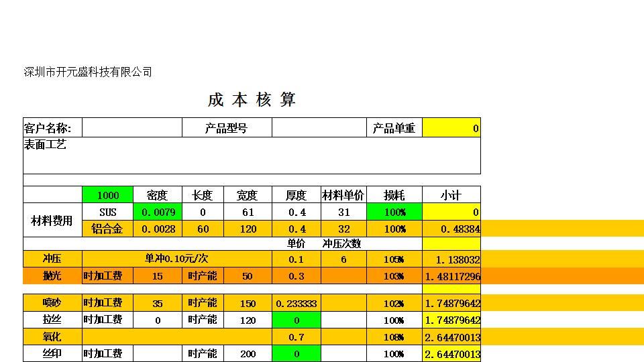Select the 冲压 row label
644x362 pixels.
tap(52, 259)
